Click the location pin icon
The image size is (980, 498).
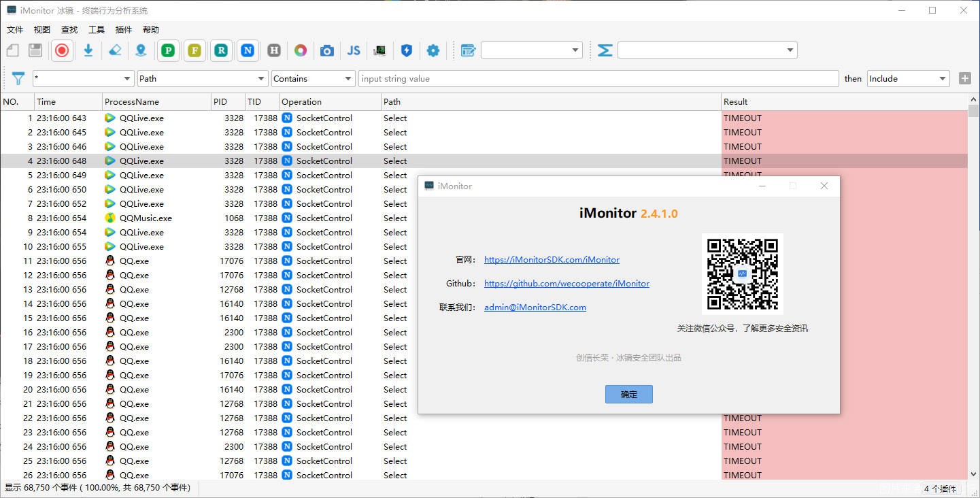pos(141,50)
